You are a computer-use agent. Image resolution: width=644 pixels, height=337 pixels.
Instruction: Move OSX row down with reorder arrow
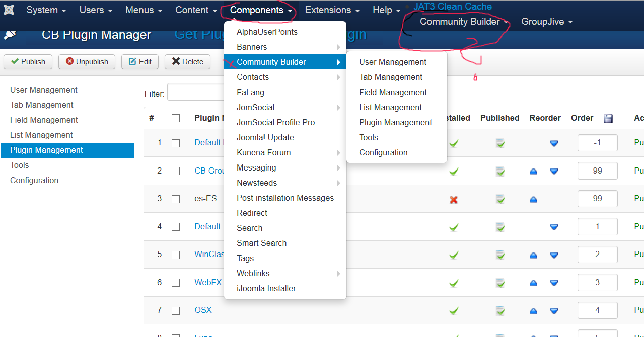click(554, 310)
